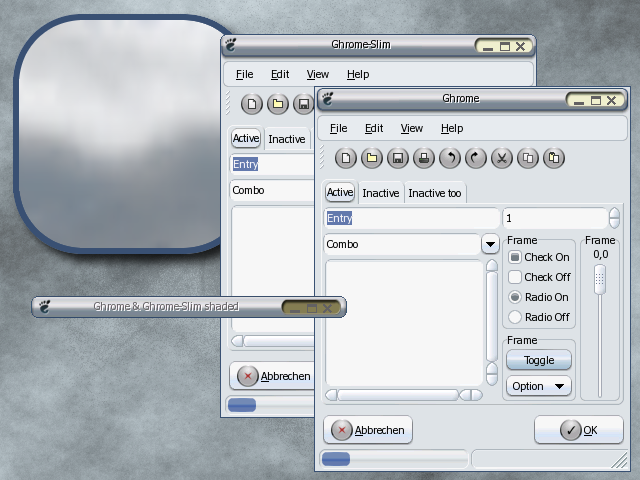The height and width of the screenshot is (480, 640).
Task: Open File menu in Ghrome-Slim window
Action: (x=244, y=75)
